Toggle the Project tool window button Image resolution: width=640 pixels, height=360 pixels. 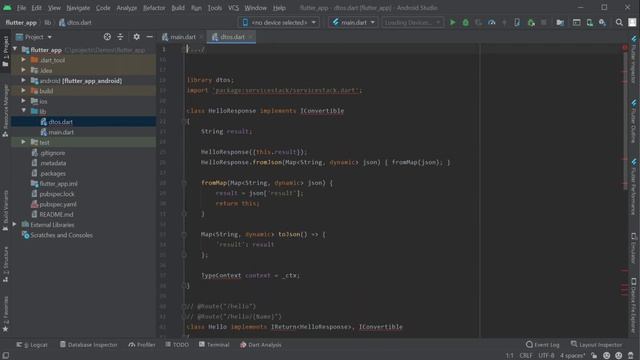pyautogui.click(x=5, y=52)
